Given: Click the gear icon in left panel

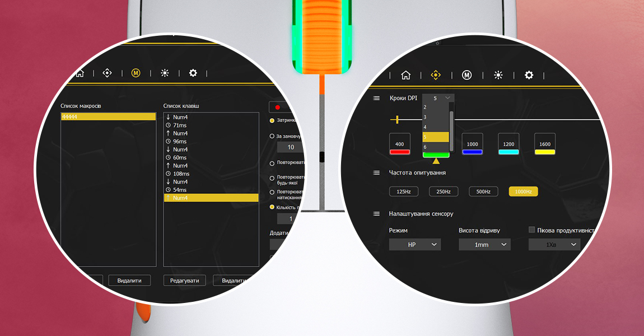Looking at the screenshot, I should pos(193,73).
